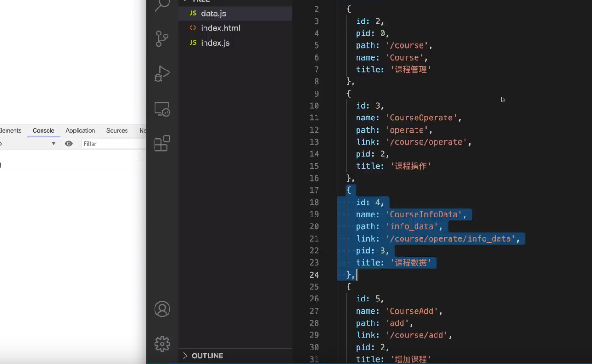
Task: Open the Search view in the activity bar
Action: tap(162, 5)
